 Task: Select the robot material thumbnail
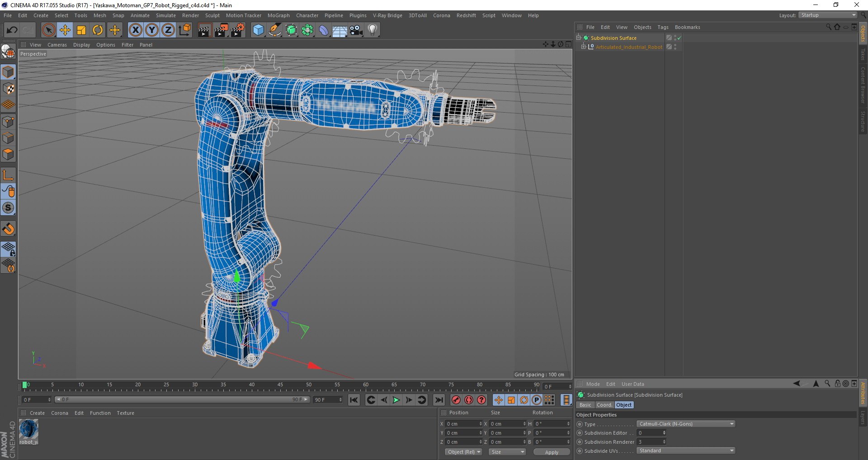[28, 429]
